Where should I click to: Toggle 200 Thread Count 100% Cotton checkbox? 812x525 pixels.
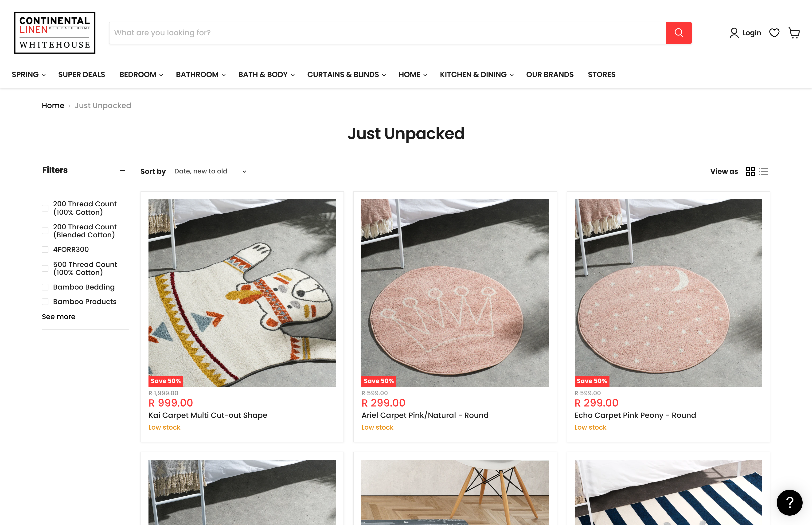point(46,208)
